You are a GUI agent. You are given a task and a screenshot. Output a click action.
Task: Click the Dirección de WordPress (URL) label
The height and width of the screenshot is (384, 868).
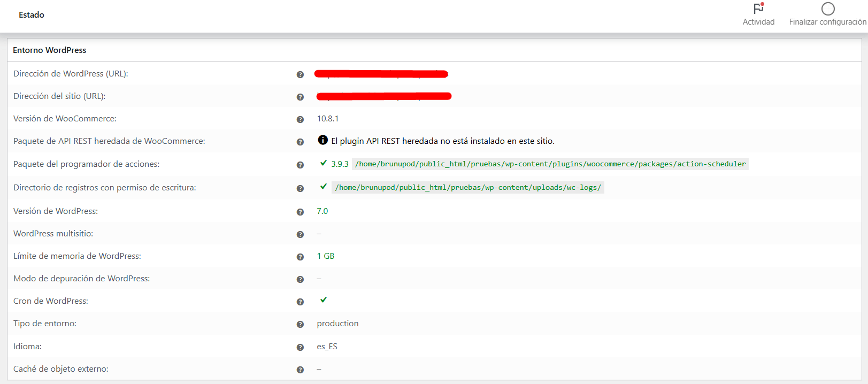pyautogui.click(x=71, y=74)
